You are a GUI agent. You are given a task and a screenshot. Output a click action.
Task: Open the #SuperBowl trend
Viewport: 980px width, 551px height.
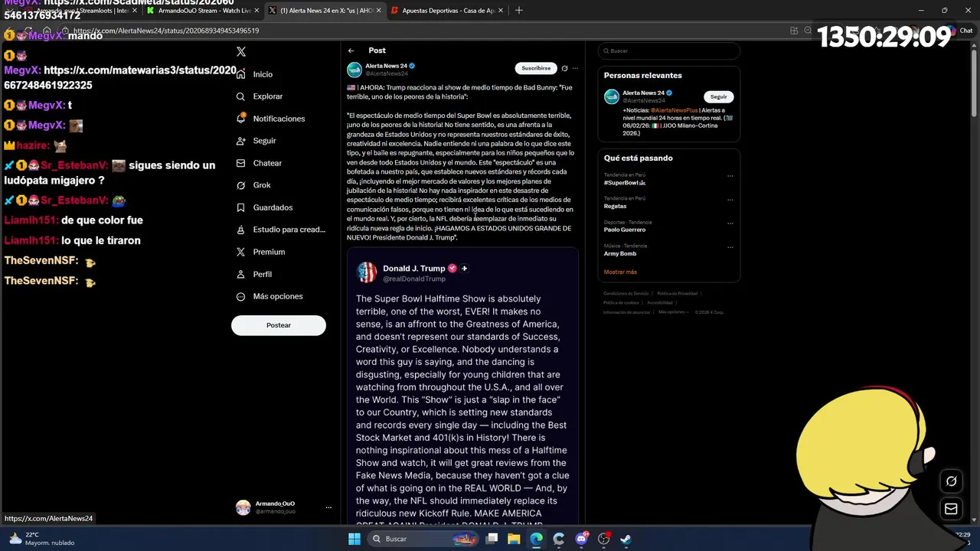tap(625, 183)
